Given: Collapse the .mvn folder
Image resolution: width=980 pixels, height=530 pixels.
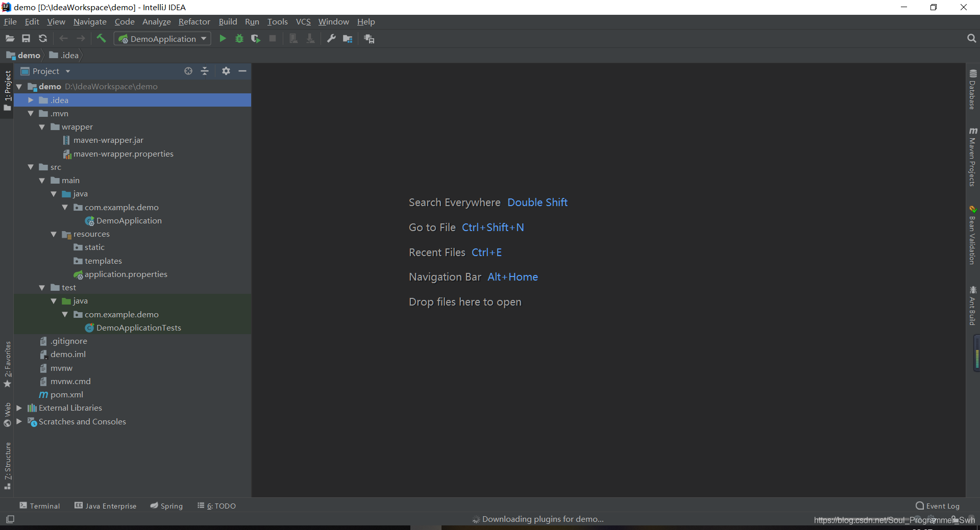Looking at the screenshot, I should tap(31, 113).
